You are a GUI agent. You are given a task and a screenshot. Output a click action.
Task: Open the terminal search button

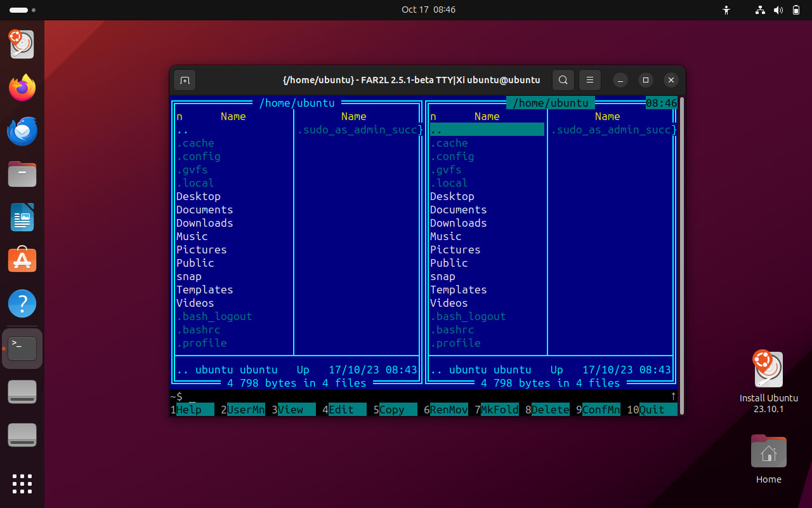[x=563, y=80]
